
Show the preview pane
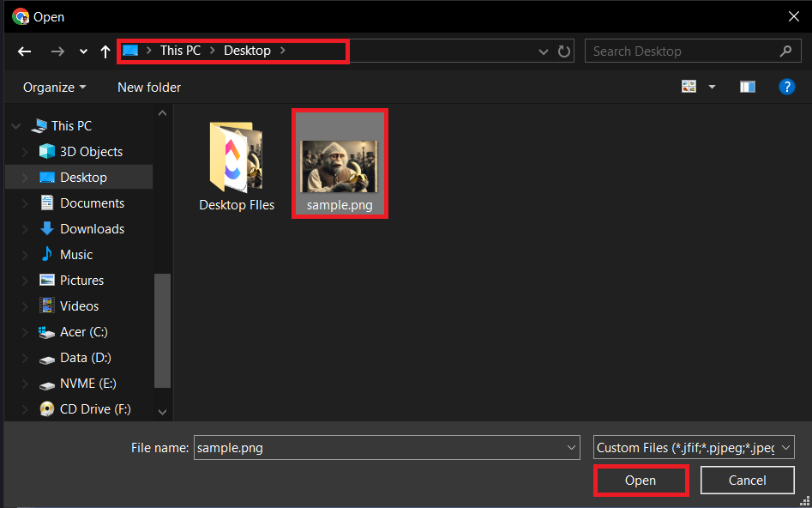coord(747,86)
